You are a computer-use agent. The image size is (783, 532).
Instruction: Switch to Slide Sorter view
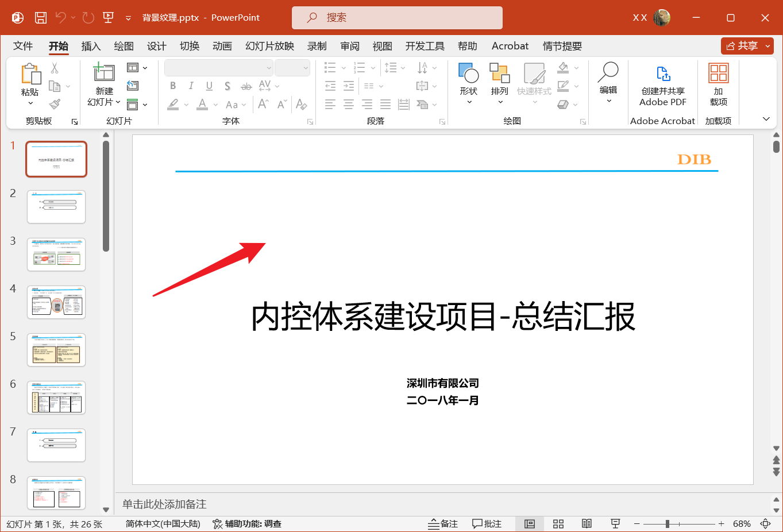tap(558, 524)
